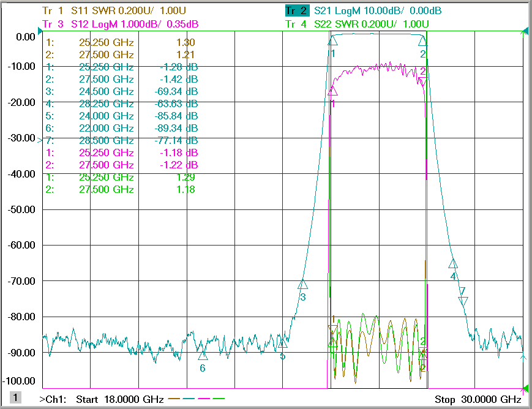Click S22 readout 27.500 GHz 1.18
This screenshot has width=532, height=409.
(x=121, y=189)
